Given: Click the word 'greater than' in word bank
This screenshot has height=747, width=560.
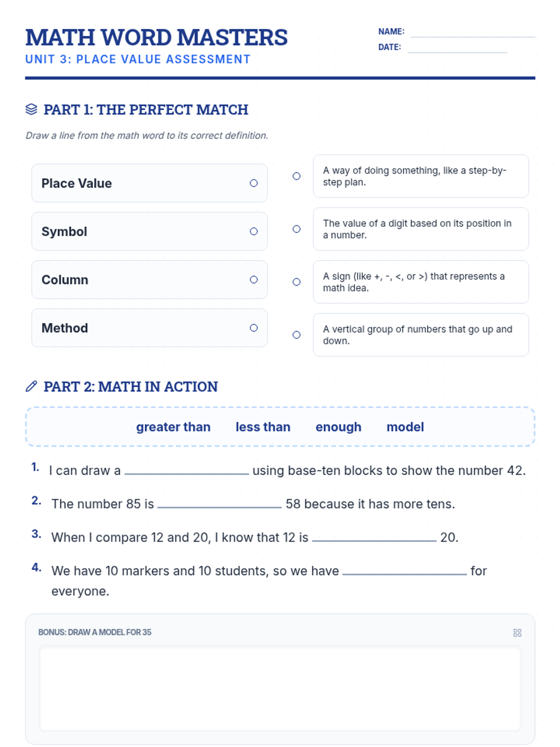Looking at the screenshot, I should pos(173,427).
